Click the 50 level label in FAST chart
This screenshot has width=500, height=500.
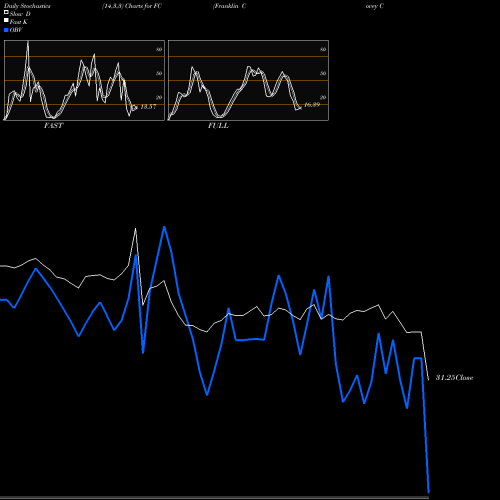[159, 73]
